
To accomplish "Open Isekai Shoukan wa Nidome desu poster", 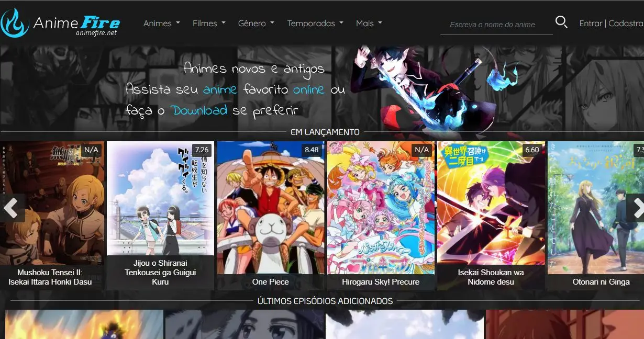I will pyautogui.click(x=491, y=203).
